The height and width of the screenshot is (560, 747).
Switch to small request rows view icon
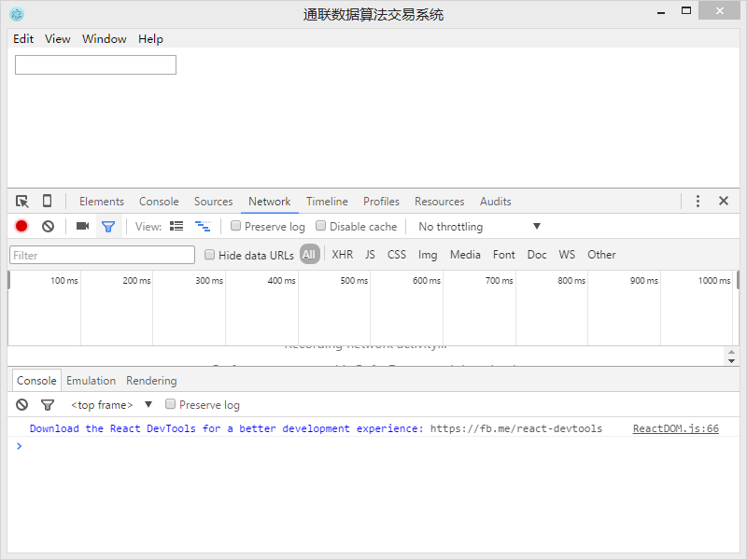click(203, 226)
